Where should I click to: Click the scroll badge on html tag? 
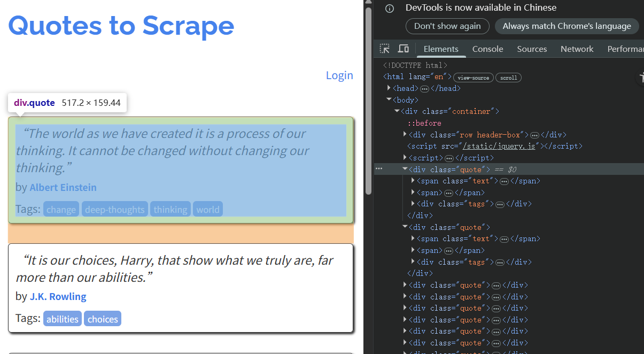point(508,78)
